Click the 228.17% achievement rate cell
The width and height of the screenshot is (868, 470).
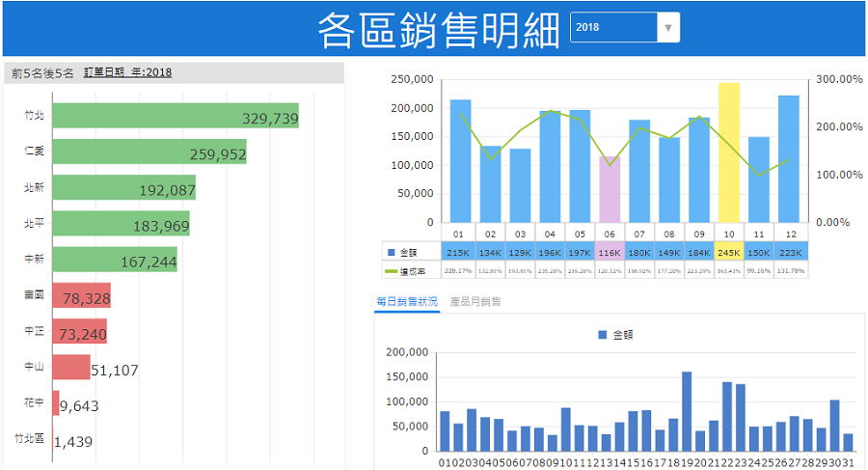pos(458,271)
